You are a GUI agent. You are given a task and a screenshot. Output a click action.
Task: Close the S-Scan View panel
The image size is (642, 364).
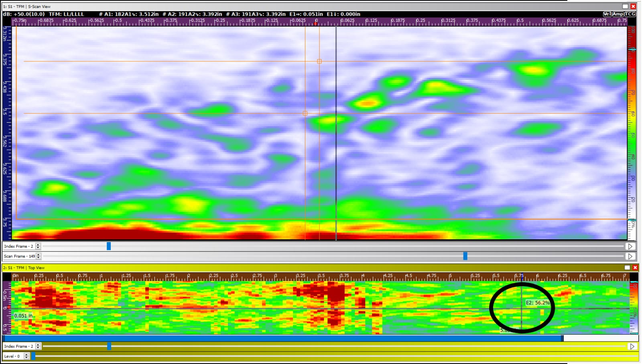pos(633,6)
